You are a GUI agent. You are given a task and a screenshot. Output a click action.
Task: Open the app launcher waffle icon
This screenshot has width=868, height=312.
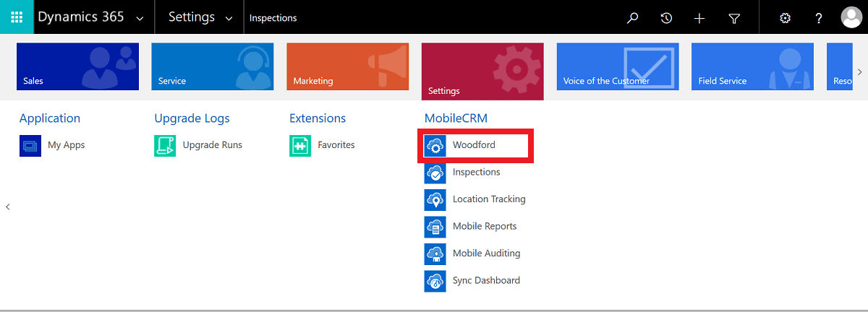(17, 17)
